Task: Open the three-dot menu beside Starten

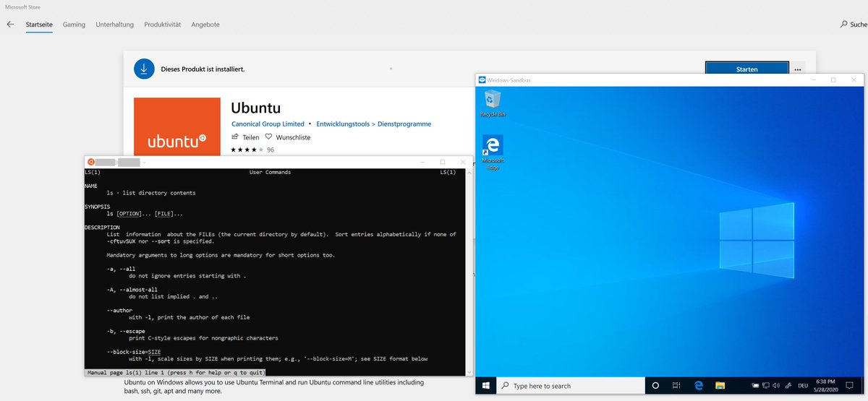Action: tap(798, 69)
